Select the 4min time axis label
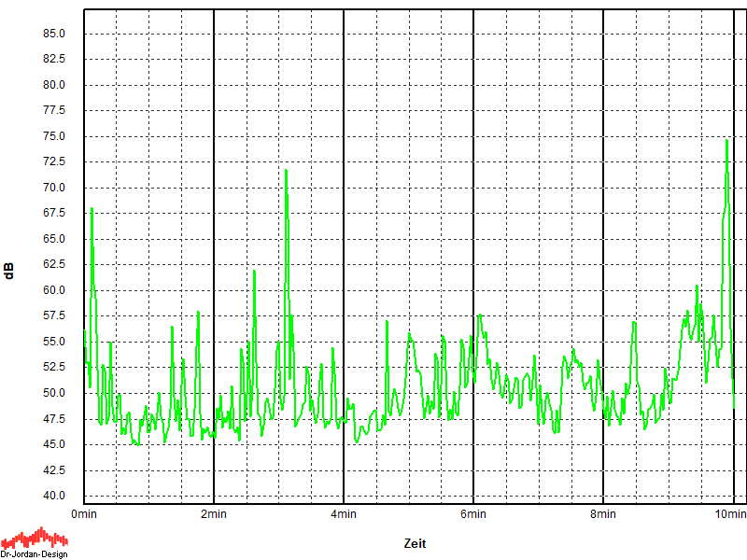Viewport: 747px width, 560px height. (x=344, y=513)
